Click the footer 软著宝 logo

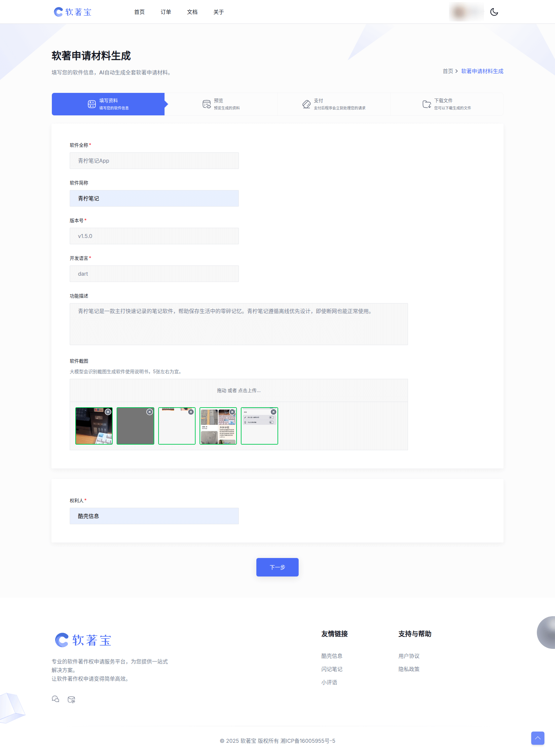pos(83,640)
